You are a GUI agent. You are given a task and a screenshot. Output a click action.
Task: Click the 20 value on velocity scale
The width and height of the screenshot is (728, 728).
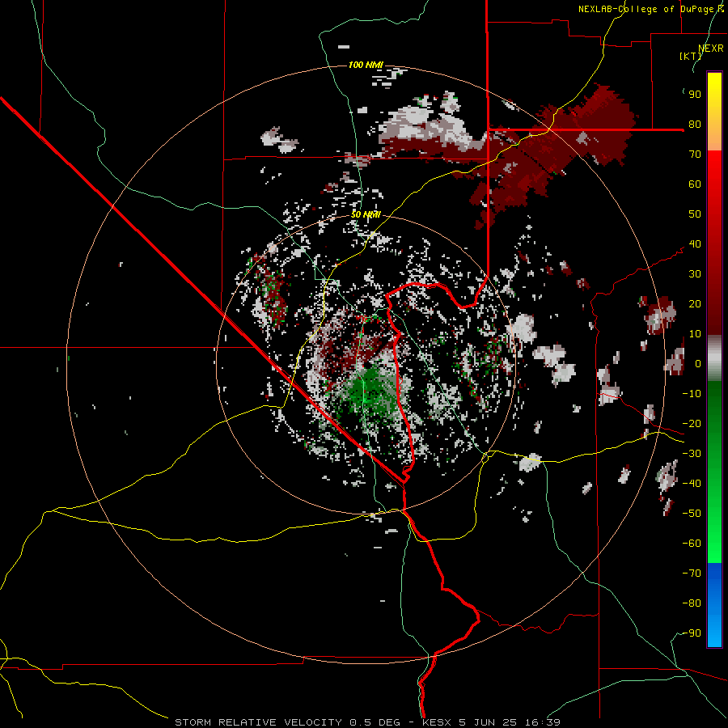(695, 304)
